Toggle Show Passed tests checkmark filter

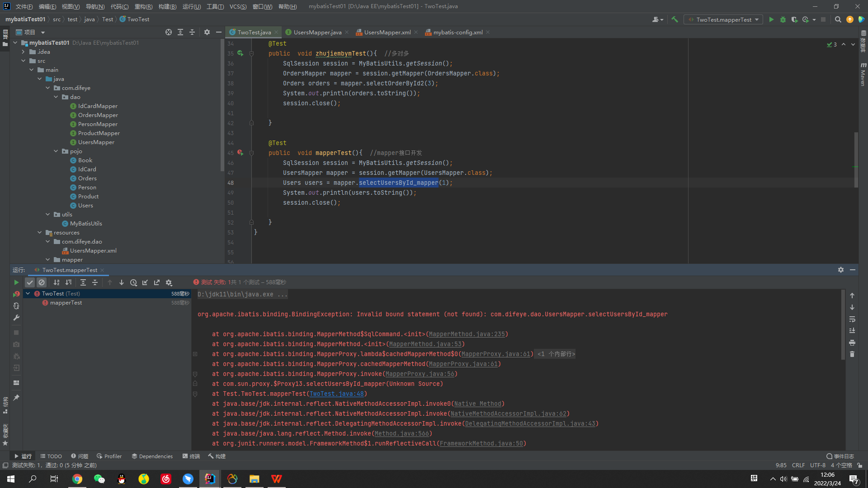click(x=30, y=282)
